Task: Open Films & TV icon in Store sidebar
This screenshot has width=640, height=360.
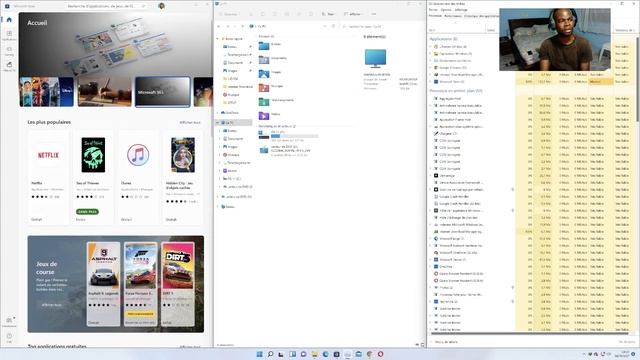Action: pyautogui.click(x=9, y=66)
